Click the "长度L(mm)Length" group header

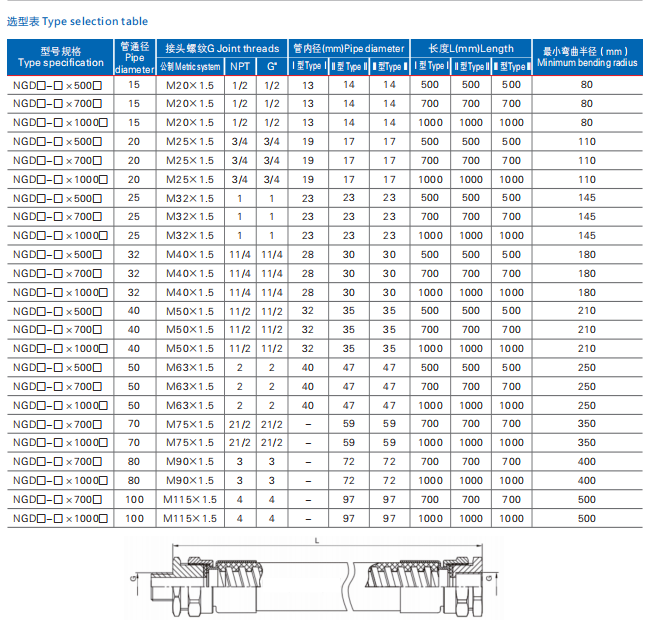point(471,48)
